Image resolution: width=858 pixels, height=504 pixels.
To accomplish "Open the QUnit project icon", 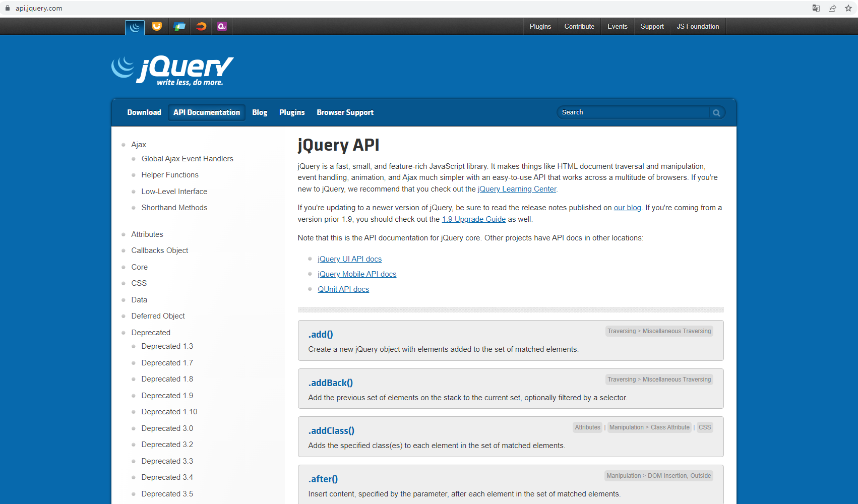I will click(222, 26).
